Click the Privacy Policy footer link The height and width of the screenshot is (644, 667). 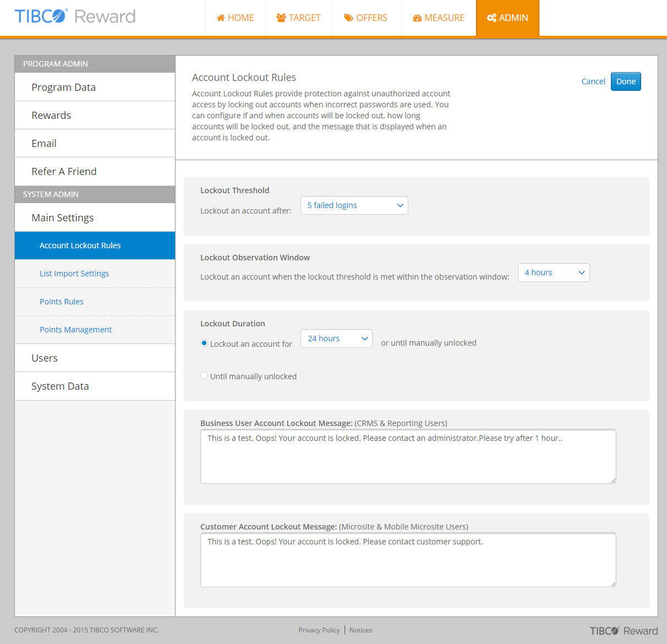319,630
